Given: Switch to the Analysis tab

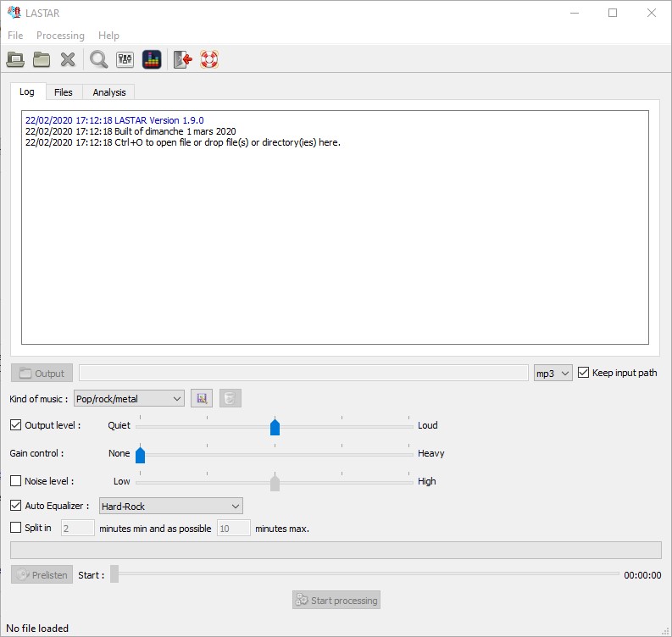Looking at the screenshot, I should tap(109, 92).
